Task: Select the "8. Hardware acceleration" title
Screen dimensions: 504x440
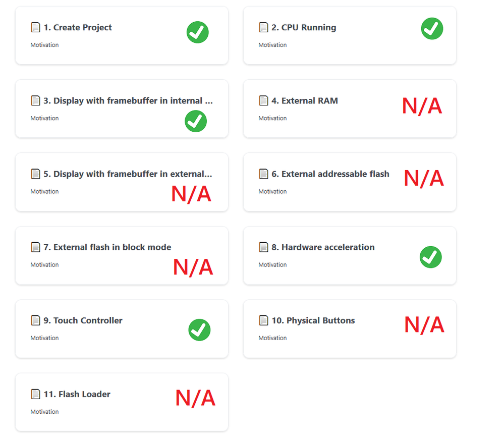Action: click(x=327, y=247)
